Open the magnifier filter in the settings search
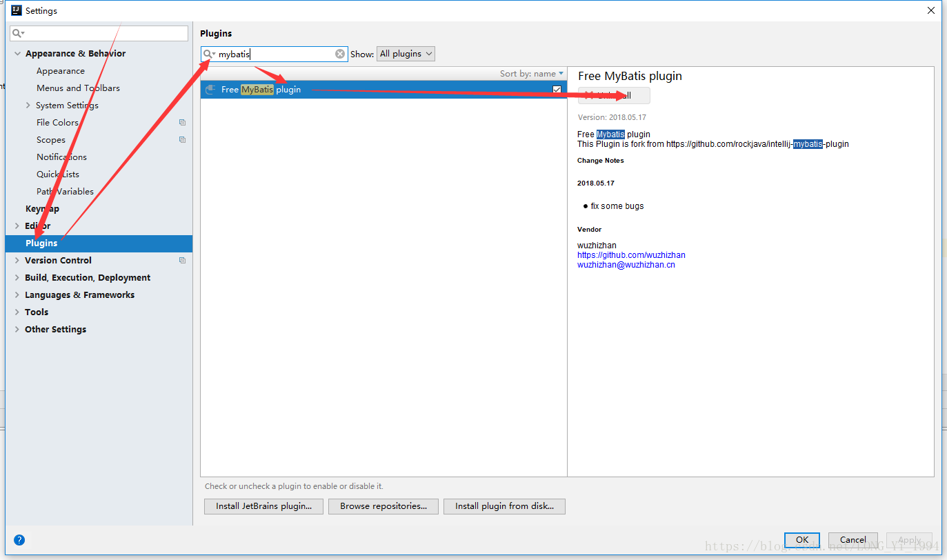The height and width of the screenshot is (560, 947). coord(17,32)
